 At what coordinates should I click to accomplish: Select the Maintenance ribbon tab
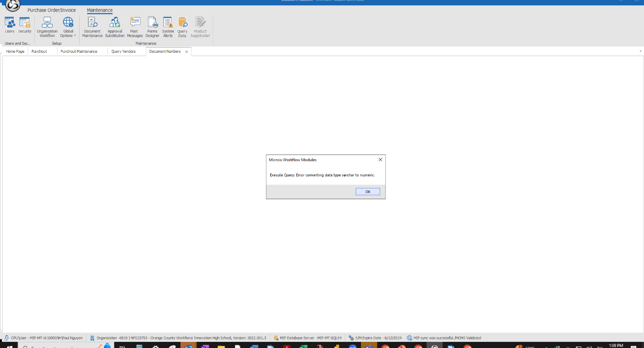pyautogui.click(x=100, y=10)
